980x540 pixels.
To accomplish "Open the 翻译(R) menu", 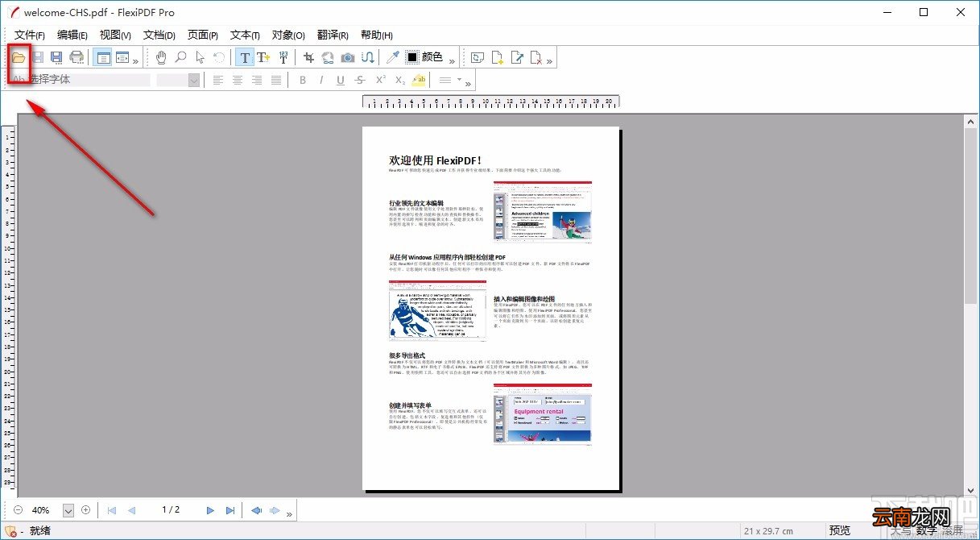I will (333, 35).
